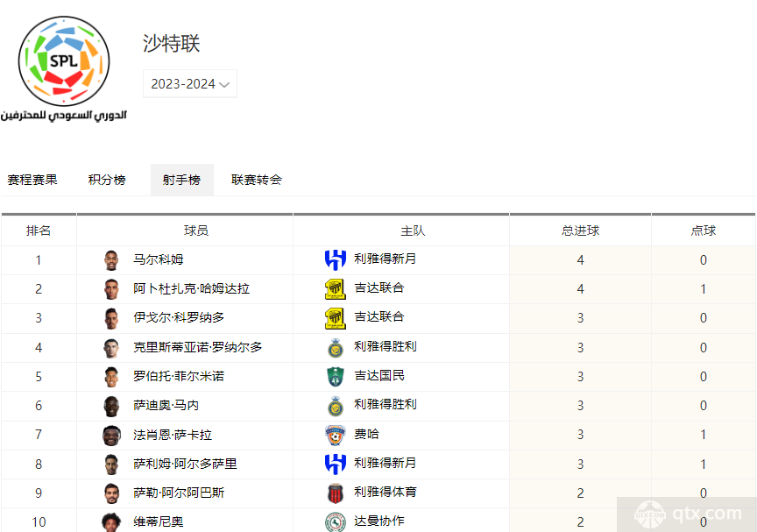
Task: Open team 达曼协作 name link
Action: coord(379,521)
